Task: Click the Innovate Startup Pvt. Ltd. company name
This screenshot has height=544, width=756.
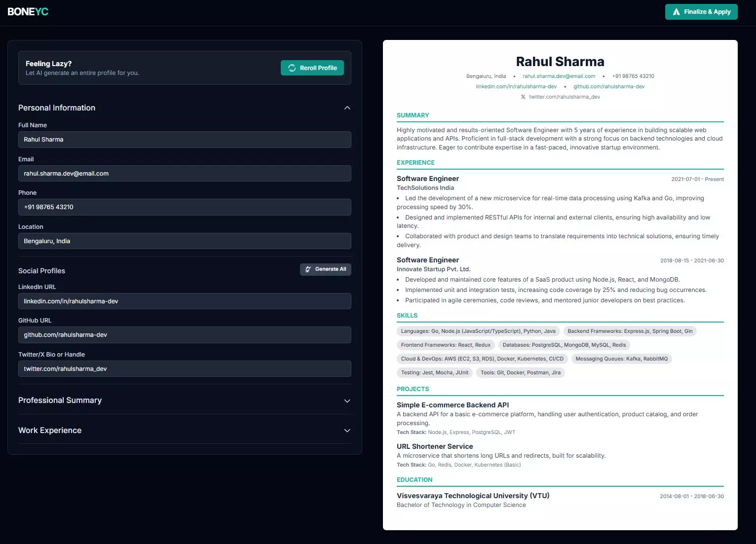Action: [434, 269]
